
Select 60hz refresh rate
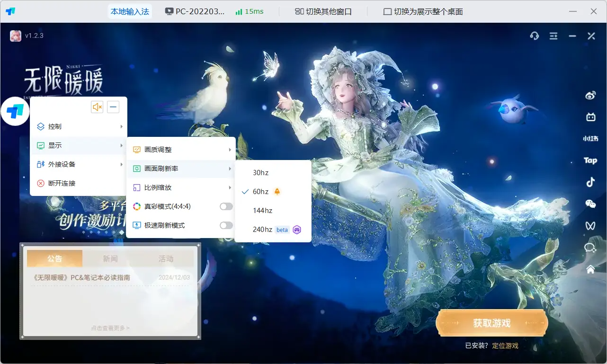click(x=273, y=192)
